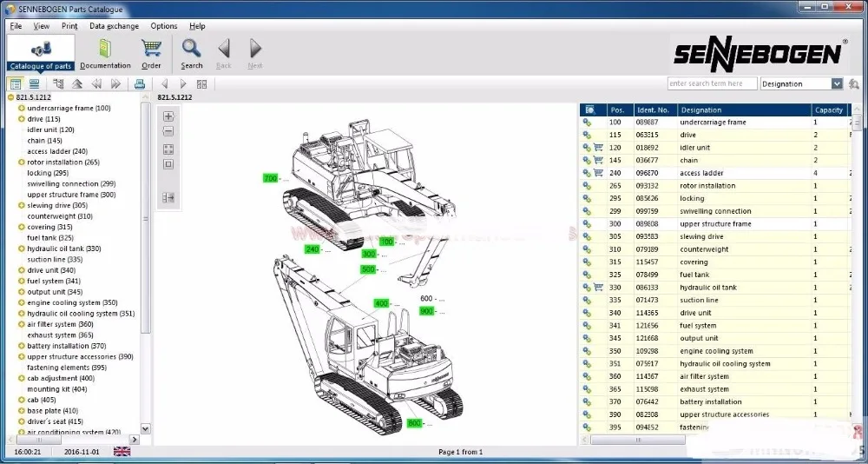Viewport: 868px width, 464px height.
Task: Select the fuel tank table row
Action: click(715, 275)
